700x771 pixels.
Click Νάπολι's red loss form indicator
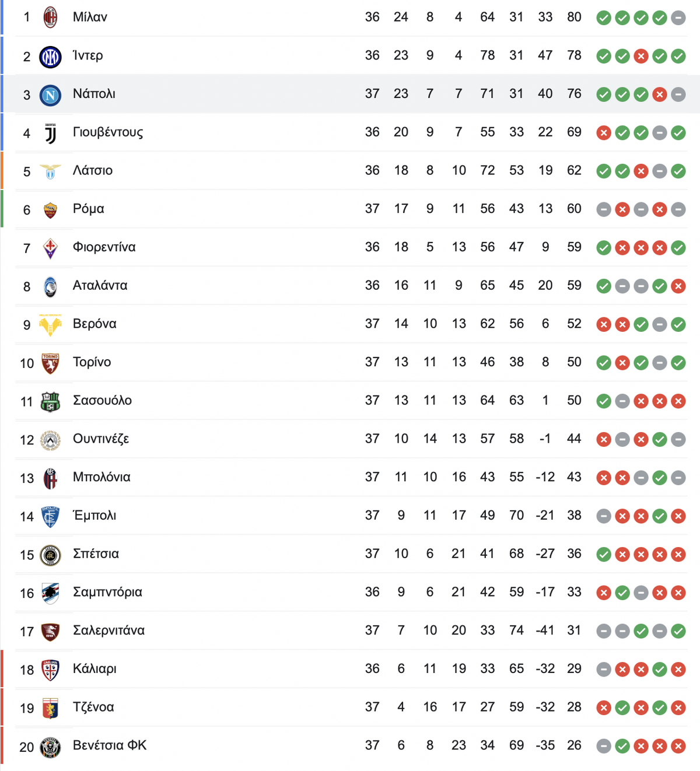pos(659,94)
